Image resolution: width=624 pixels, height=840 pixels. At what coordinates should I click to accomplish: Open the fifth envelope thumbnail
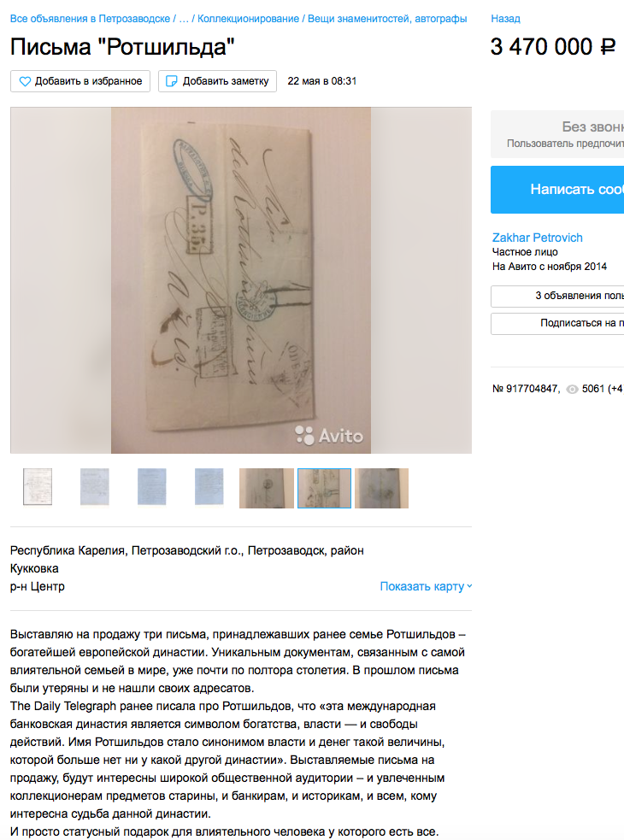pyautogui.click(x=267, y=488)
